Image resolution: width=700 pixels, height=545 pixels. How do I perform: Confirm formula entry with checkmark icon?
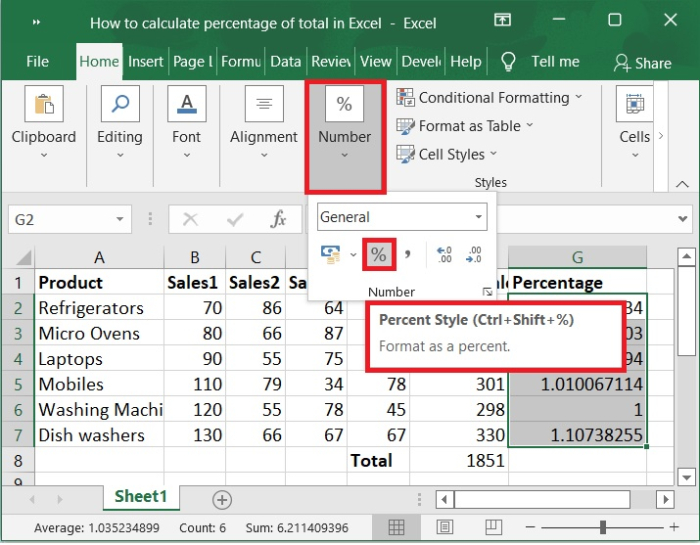235,219
